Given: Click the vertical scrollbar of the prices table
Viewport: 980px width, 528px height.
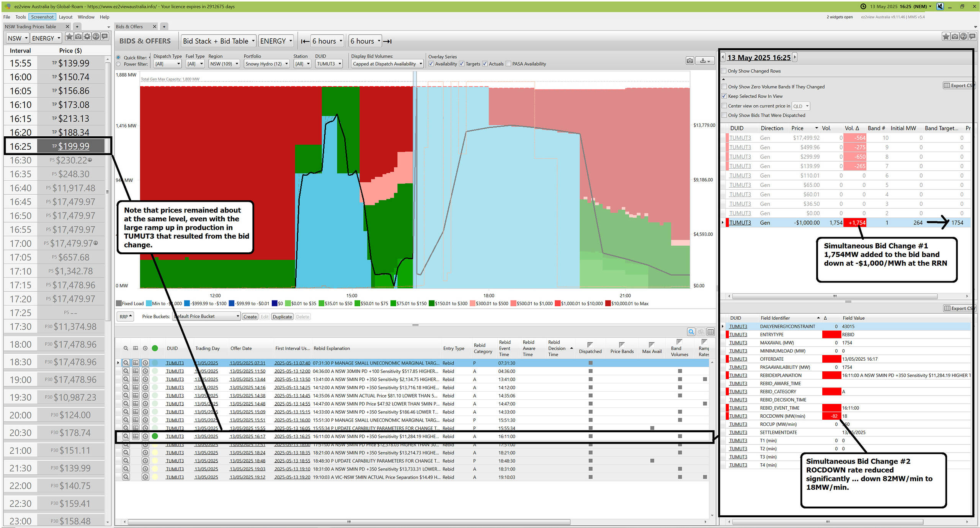Looking at the screenshot, I should coord(108,191).
